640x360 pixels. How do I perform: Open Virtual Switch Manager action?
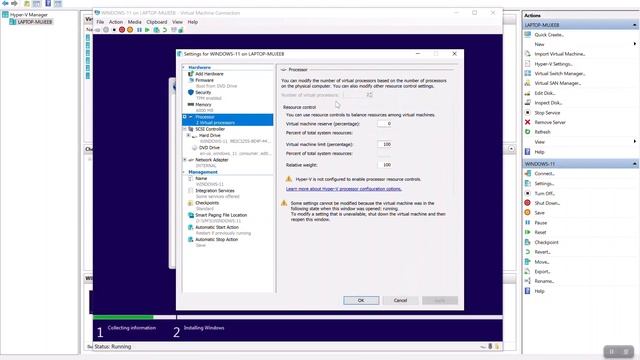point(560,73)
